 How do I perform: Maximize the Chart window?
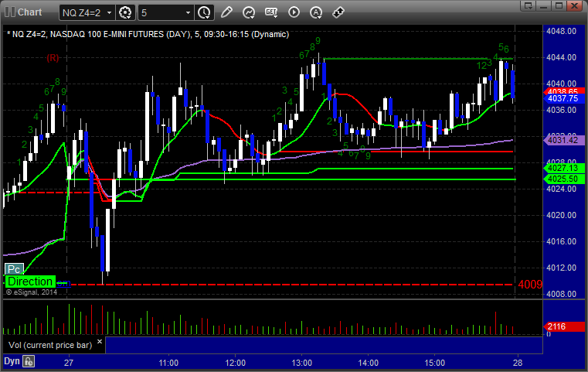(559, 5)
